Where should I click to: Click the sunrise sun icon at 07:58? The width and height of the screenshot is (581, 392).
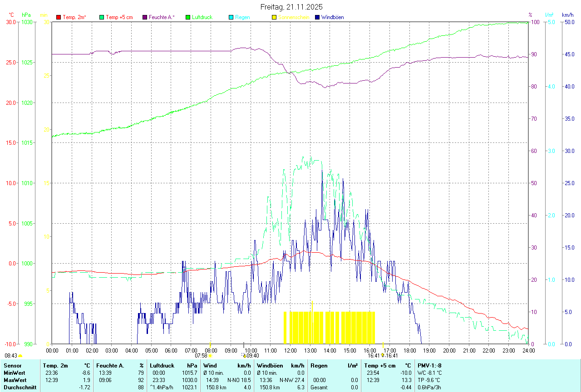210,356
